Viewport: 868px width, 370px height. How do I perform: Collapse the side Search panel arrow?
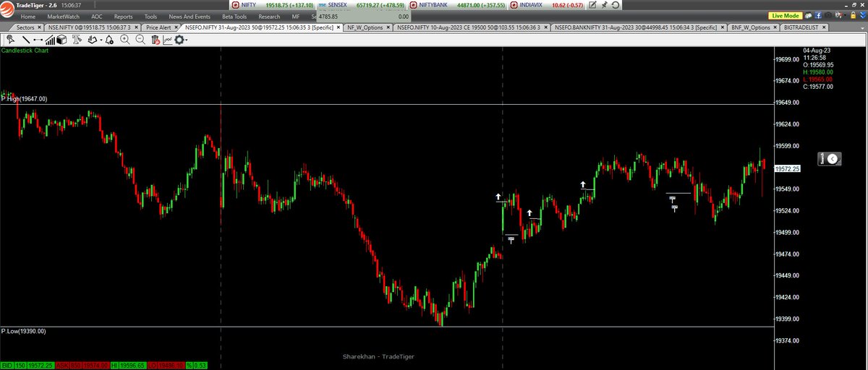[x=833, y=158]
